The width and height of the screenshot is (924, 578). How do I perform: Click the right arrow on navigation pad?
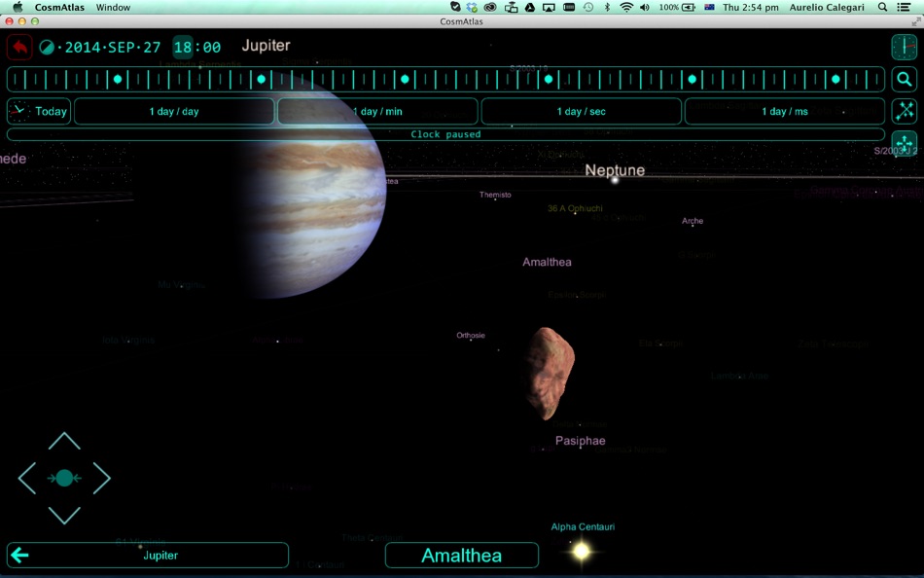(101, 478)
